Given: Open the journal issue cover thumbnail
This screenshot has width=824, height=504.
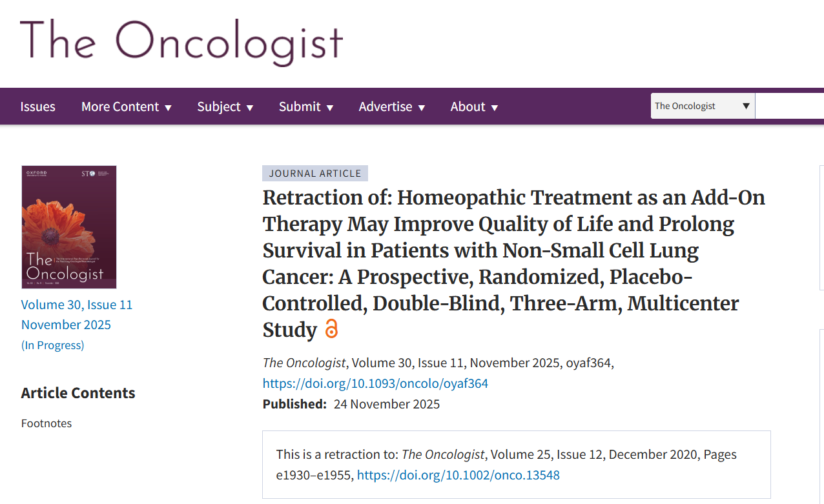Looking at the screenshot, I should [x=69, y=227].
